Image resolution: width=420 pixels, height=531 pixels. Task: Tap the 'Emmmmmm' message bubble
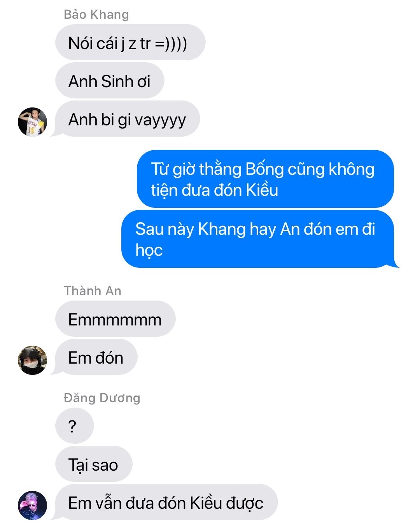coord(115,319)
